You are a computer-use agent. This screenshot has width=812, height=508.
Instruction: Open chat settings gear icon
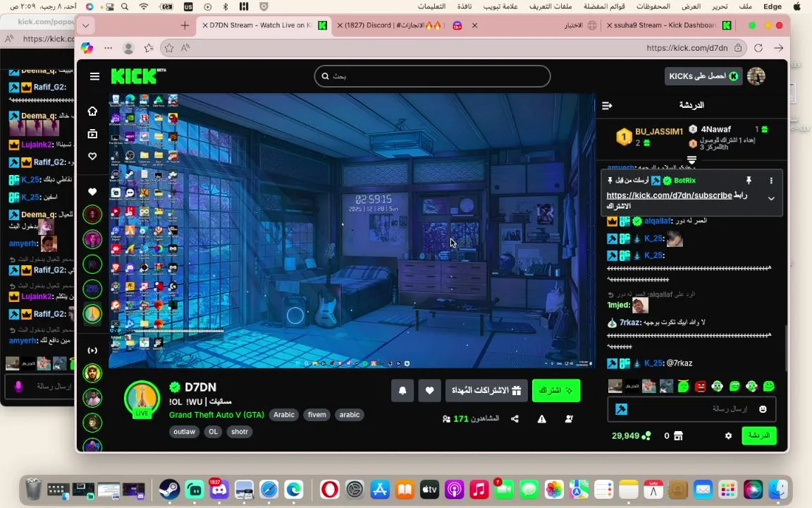coord(728,436)
